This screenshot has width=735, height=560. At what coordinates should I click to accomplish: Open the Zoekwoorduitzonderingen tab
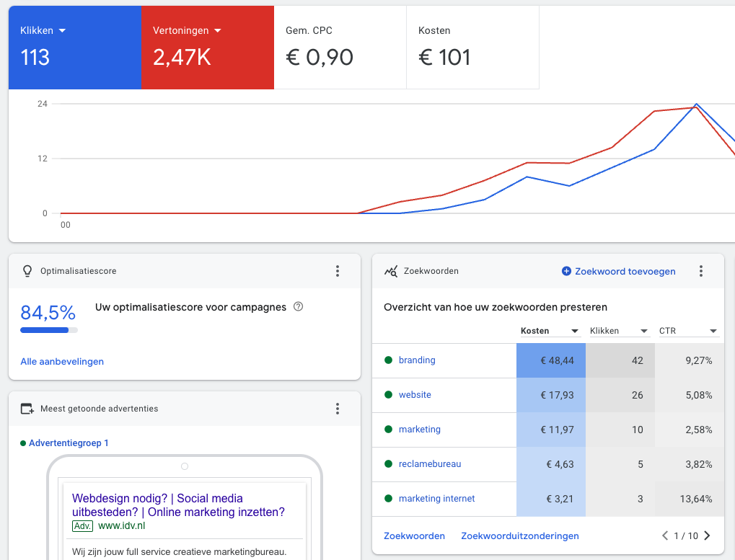[x=520, y=536]
